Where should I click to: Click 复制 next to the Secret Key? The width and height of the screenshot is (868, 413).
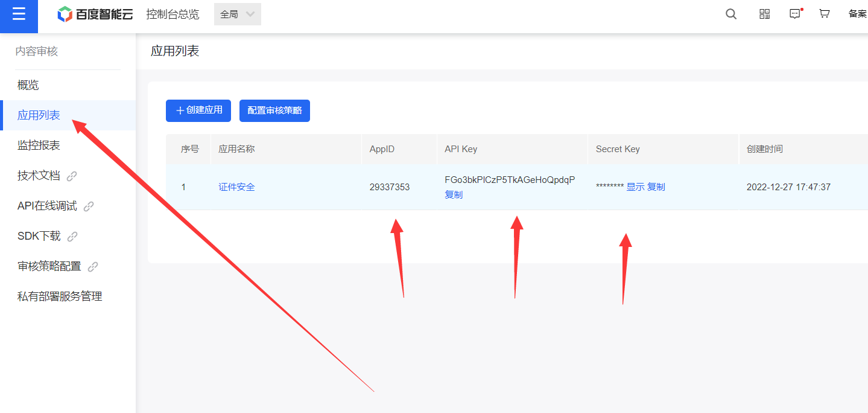pyautogui.click(x=656, y=187)
